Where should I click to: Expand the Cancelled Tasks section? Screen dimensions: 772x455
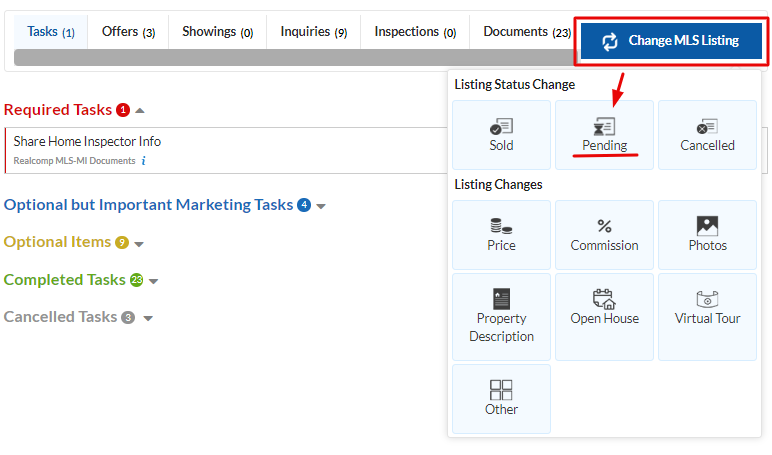[148, 318]
